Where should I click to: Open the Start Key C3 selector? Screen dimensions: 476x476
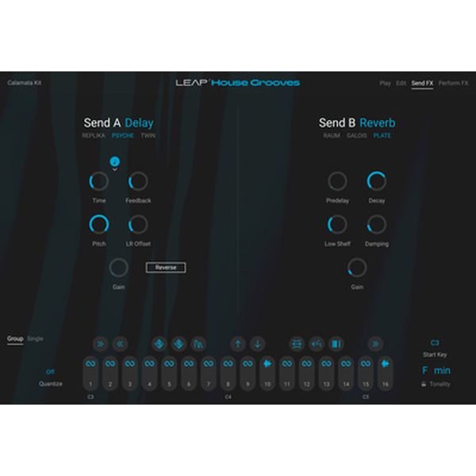435,344
